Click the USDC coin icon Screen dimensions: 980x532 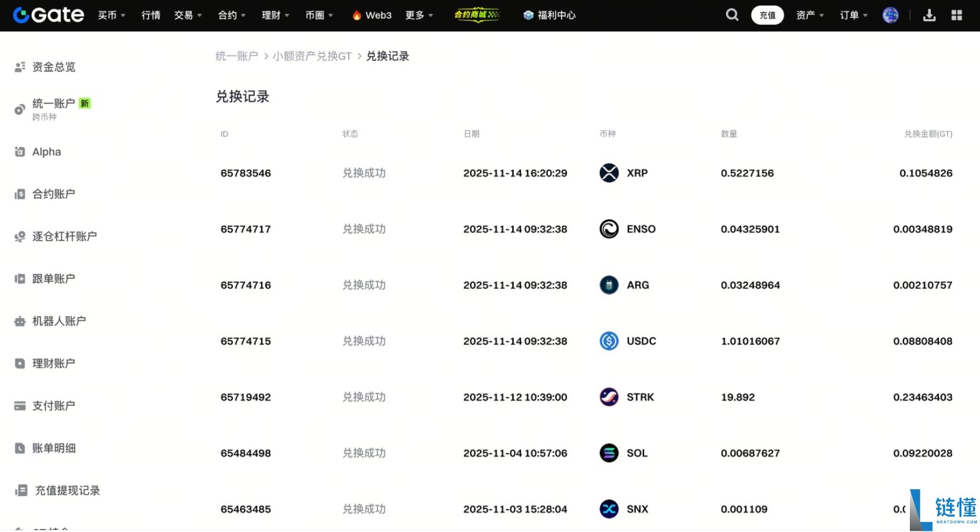pos(609,341)
